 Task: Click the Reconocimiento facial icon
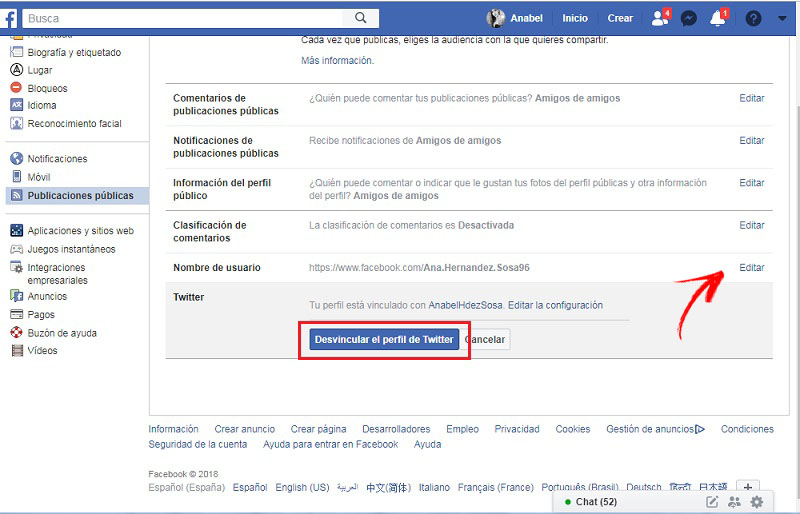(x=17, y=123)
